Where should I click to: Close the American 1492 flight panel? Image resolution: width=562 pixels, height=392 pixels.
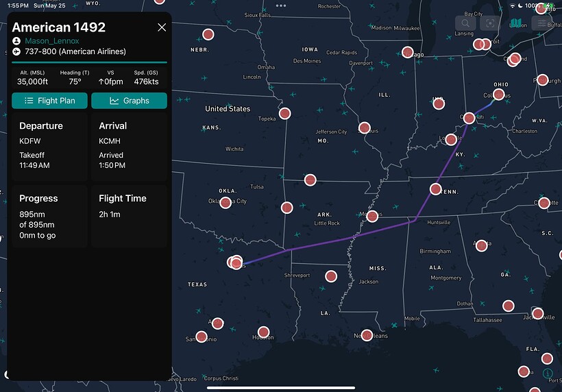pyautogui.click(x=162, y=27)
